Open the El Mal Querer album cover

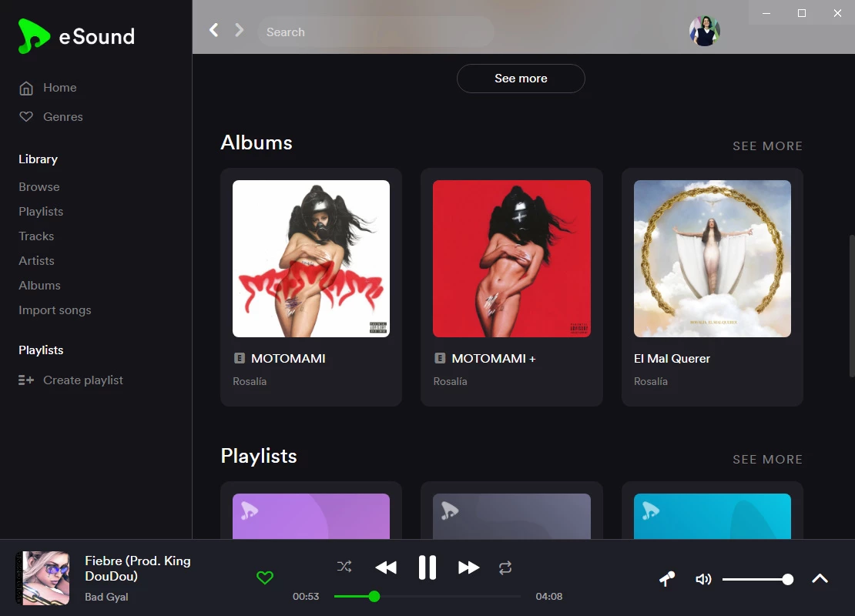point(712,259)
